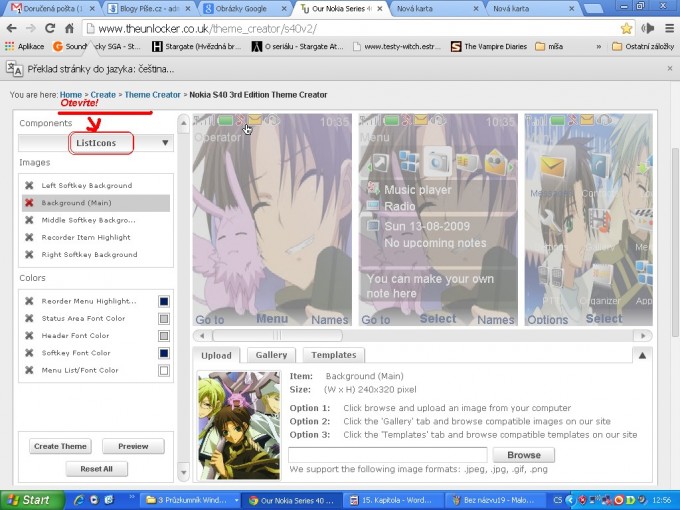Open the Start menu
The width and height of the screenshot is (680, 510).
pos(32,500)
